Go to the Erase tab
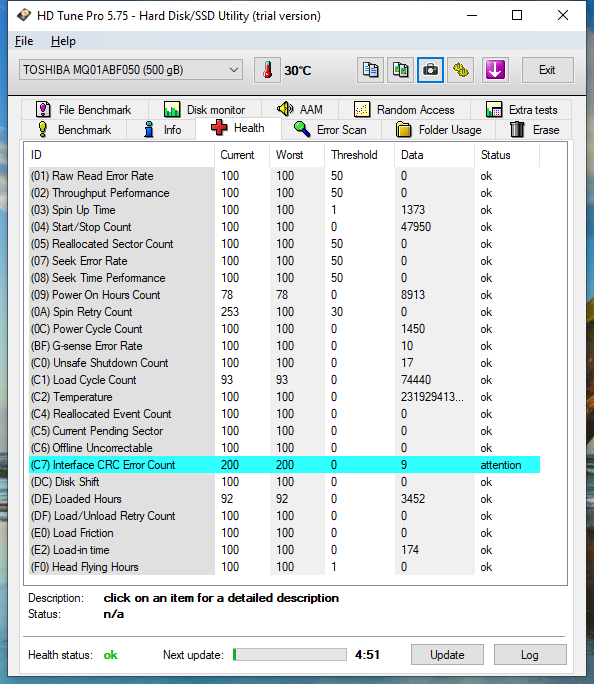 pyautogui.click(x=534, y=130)
